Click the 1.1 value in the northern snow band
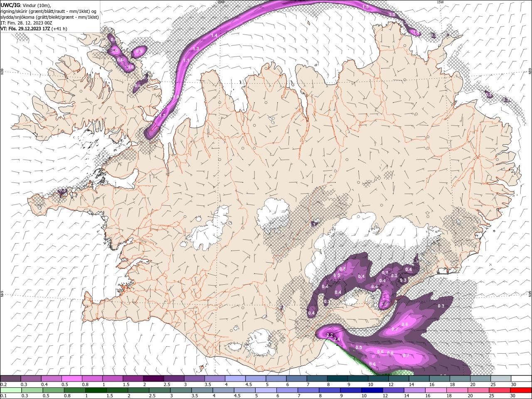The width and height of the screenshot is (532, 399). [x=186, y=61]
